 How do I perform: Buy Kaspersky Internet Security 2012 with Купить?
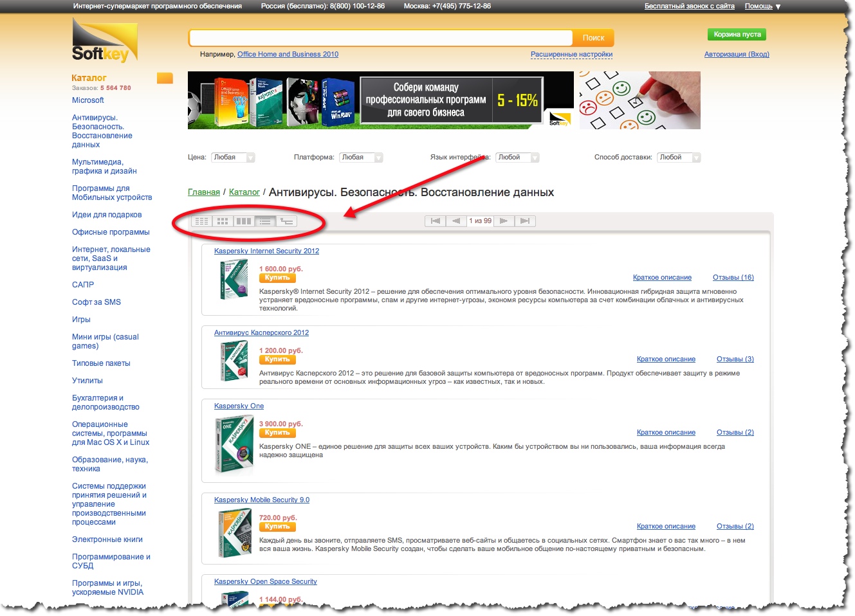[277, 278]
